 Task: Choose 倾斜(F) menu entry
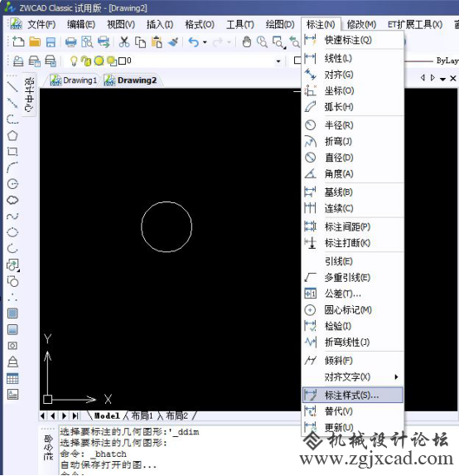pos(353,361)
